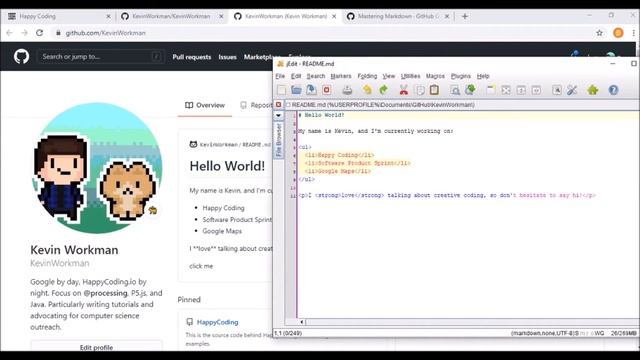
Task: Go back in Chrome browser
Action: [9, 33]
